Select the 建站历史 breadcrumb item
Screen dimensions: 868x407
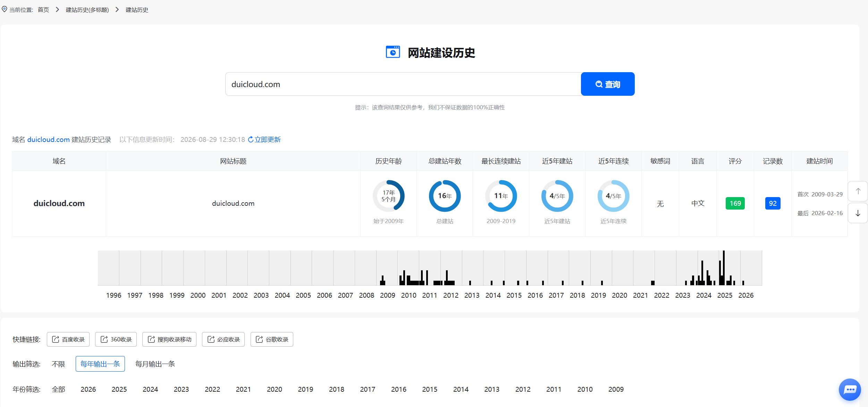tap(137, 10)
